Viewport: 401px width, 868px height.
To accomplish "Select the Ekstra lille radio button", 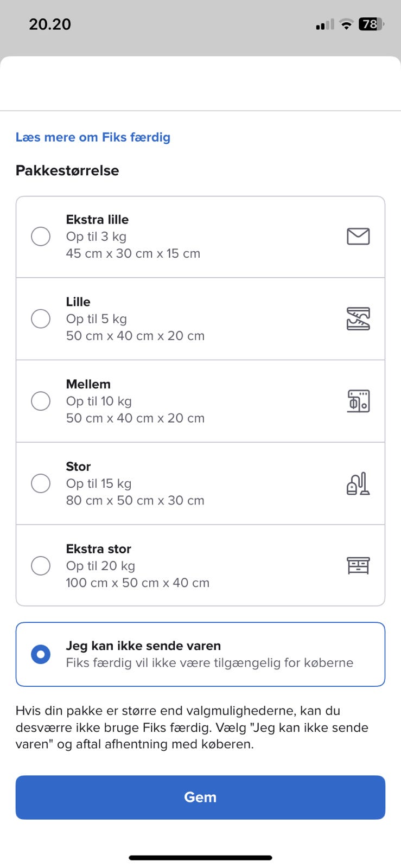I will (41, 237).
